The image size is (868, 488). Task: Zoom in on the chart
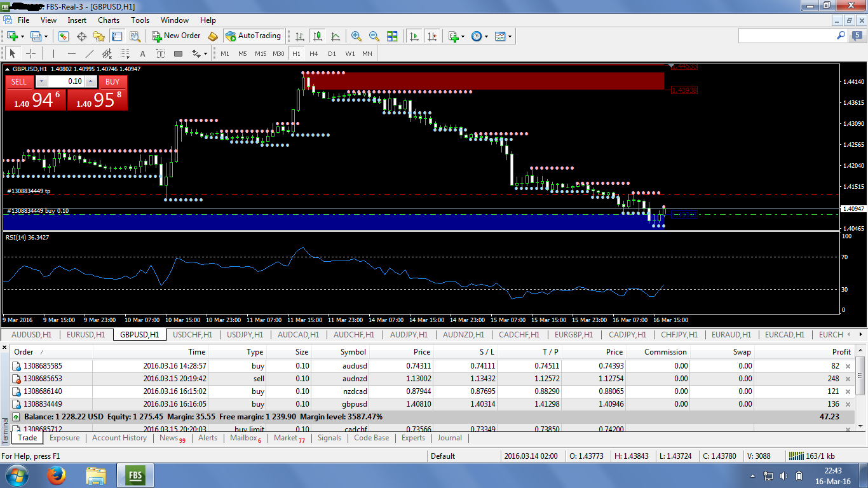pos(356,36)
